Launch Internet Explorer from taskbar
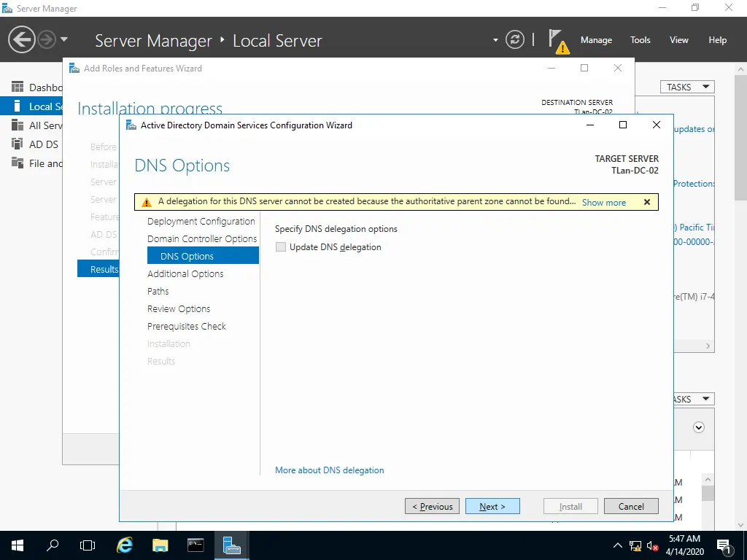 (124, 545)
